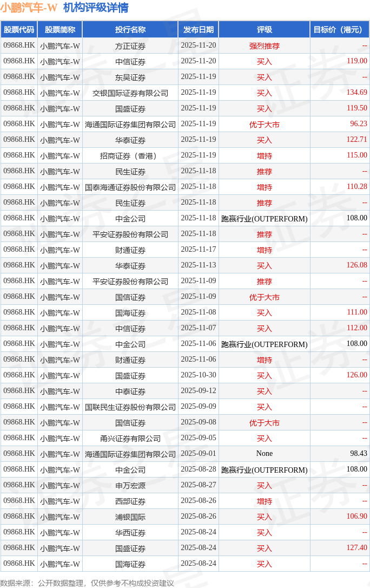Click the 机构评级详情 heading
The height and width of the screenshot is (588, 370).
point(96,8)
